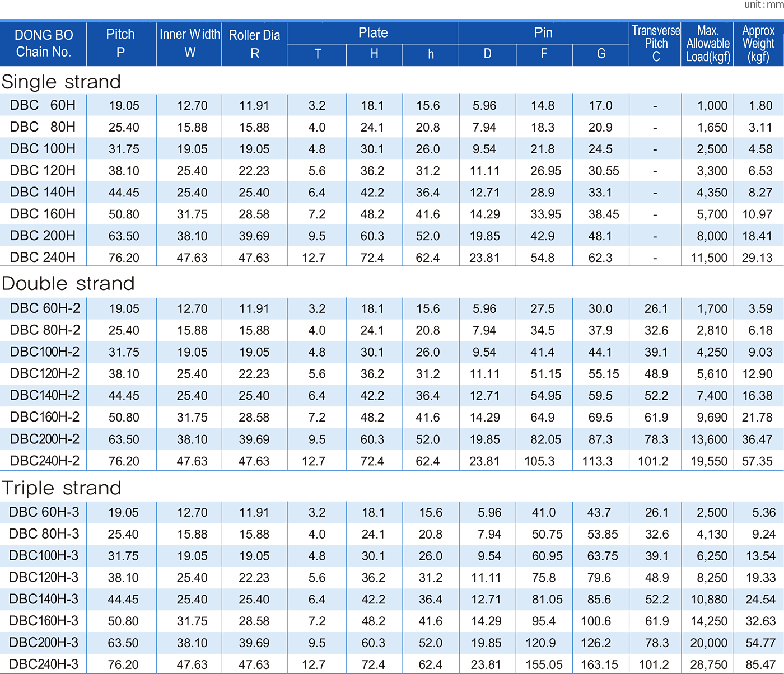Viewport: 784px width, 674px height.
Task: Select chain name 'DBC200H-2'
Action: (45, 439)
